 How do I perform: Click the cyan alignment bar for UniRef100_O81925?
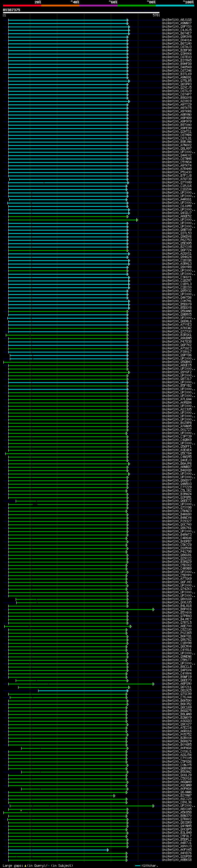83,691
